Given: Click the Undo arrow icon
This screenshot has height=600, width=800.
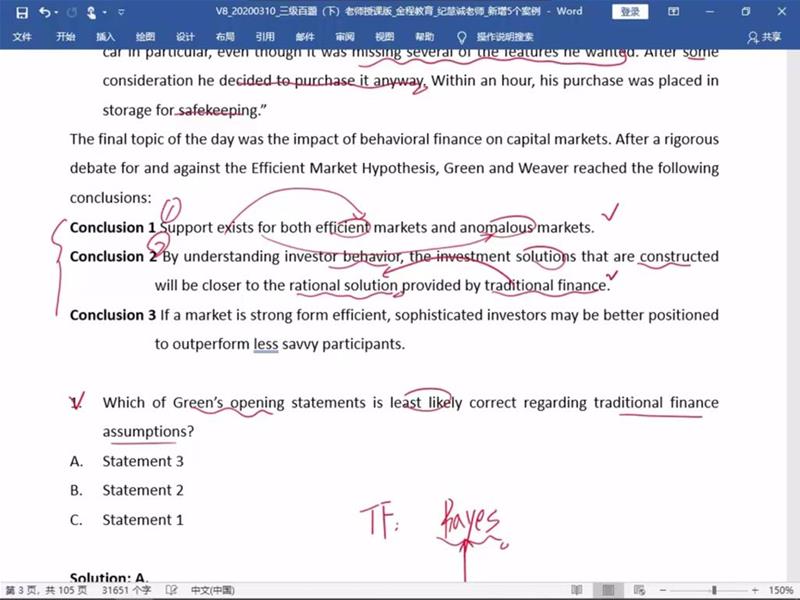Looking at the screenshot, I should [x=44, y=12].
